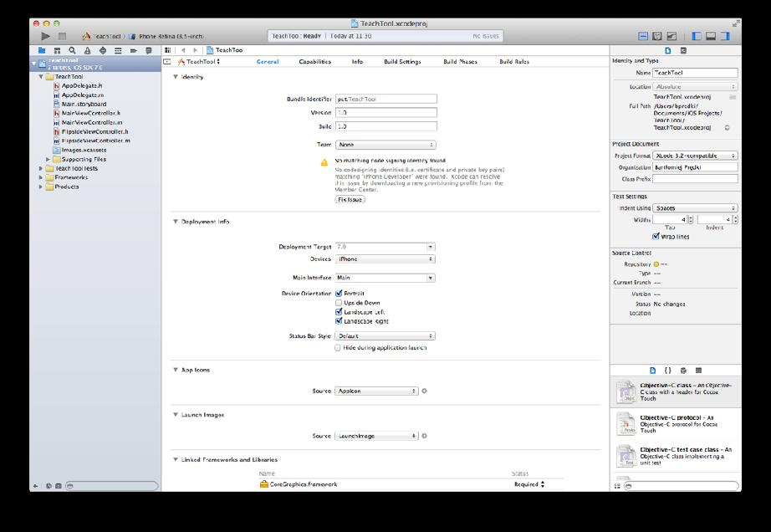Open the Build Rules tab
771x532 pixels.
(514, 61)
